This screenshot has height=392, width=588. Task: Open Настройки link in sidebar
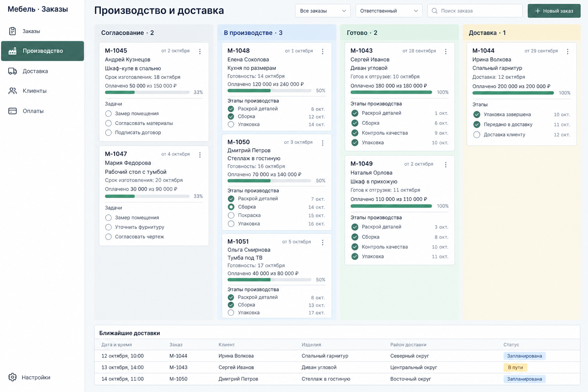[x=36, y=377]
